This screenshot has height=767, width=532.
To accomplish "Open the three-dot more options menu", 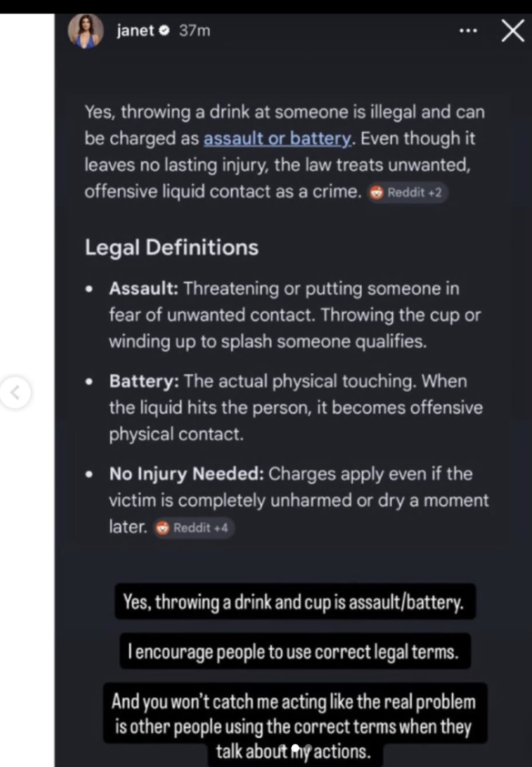I will point(468,31).
